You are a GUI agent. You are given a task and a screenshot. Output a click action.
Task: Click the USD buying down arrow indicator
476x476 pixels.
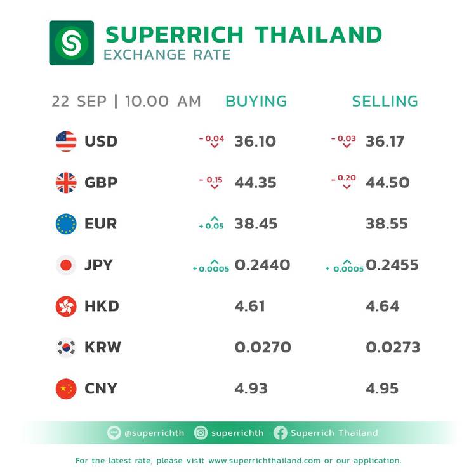214,146
